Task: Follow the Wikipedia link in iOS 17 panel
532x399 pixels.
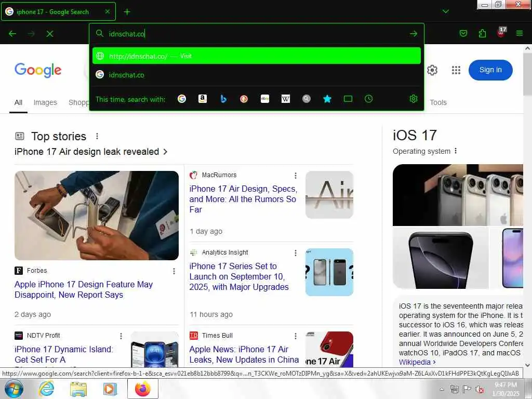Action: [417, 362]
